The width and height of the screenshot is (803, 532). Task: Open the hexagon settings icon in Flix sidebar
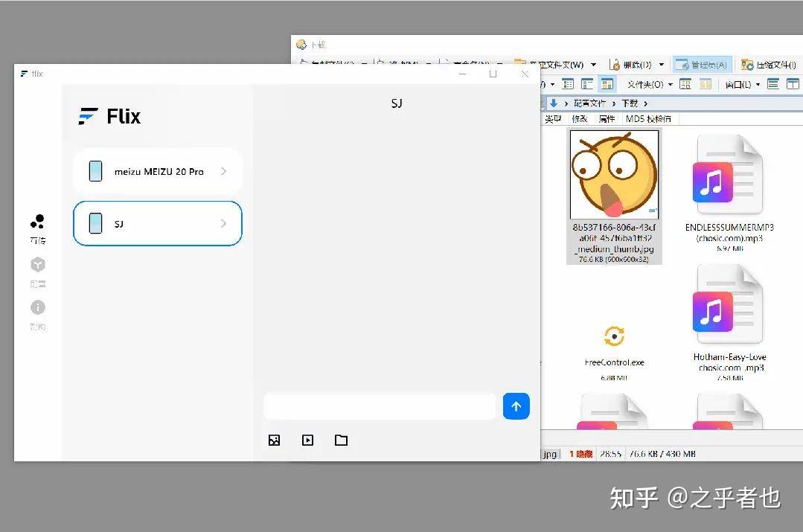point(37,265)
